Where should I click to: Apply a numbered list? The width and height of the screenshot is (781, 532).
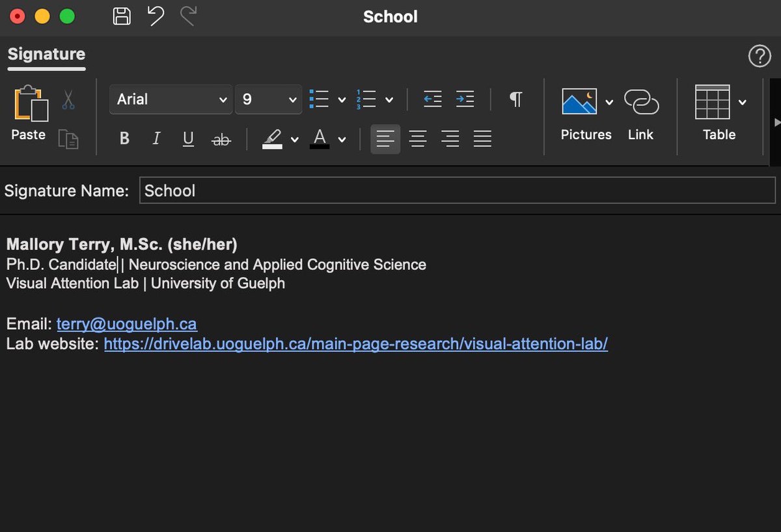(366, 100)
